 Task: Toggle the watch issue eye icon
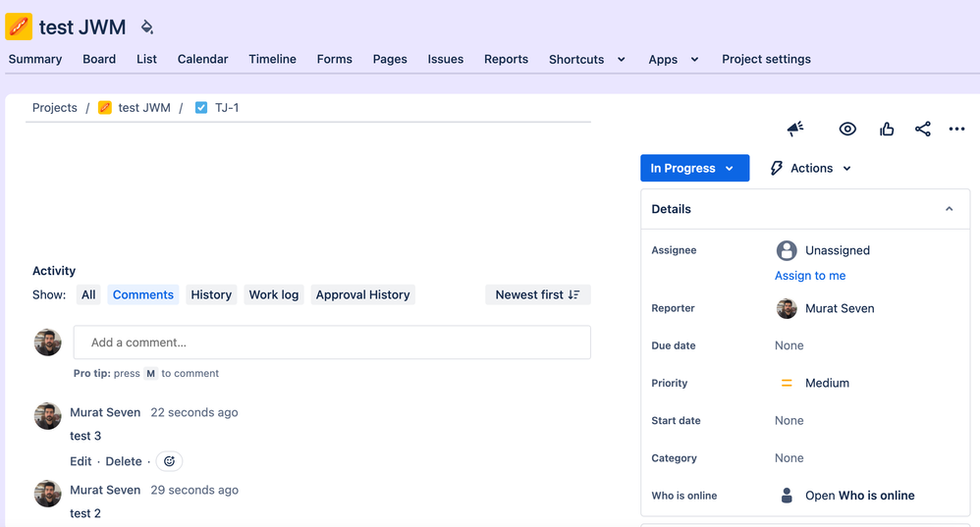847,129
